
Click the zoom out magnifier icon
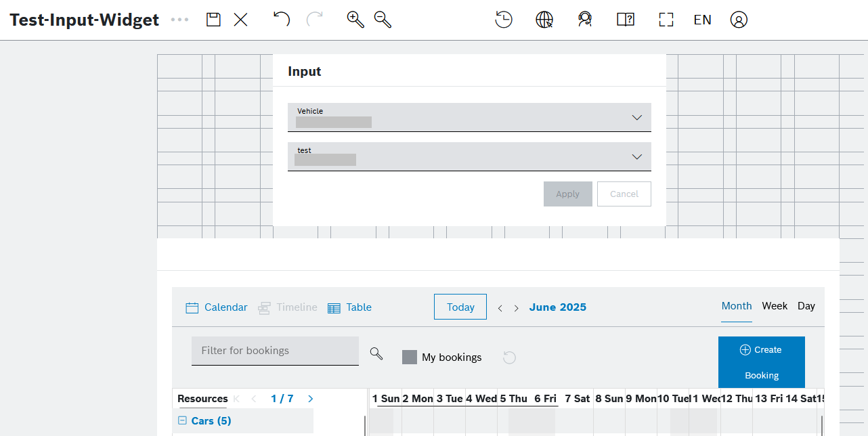tap(383, 20)
